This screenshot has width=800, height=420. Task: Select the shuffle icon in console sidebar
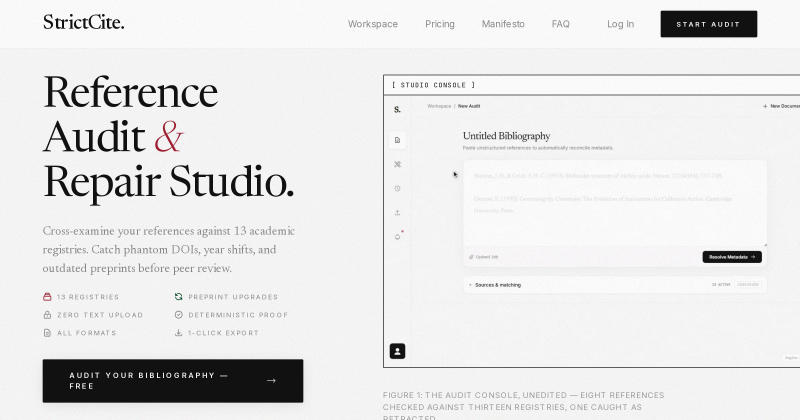(397, 164)
